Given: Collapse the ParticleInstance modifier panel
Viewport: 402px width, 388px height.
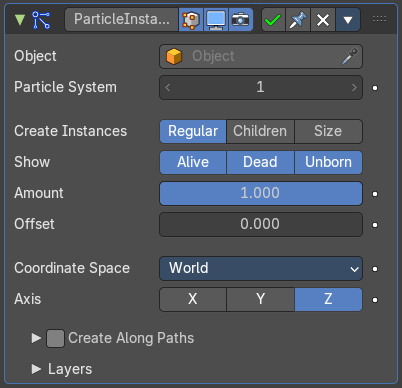Looking at the screenshot, I should (20, 20).
